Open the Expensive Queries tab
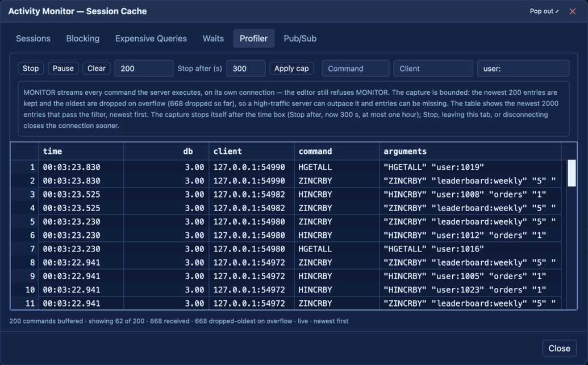The height and width of the screenshot is (365, 588). click(x=151, y=39)
